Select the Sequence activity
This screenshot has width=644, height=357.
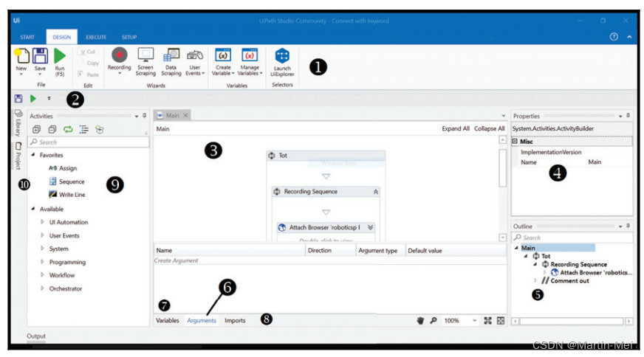[x=66, y=181]
